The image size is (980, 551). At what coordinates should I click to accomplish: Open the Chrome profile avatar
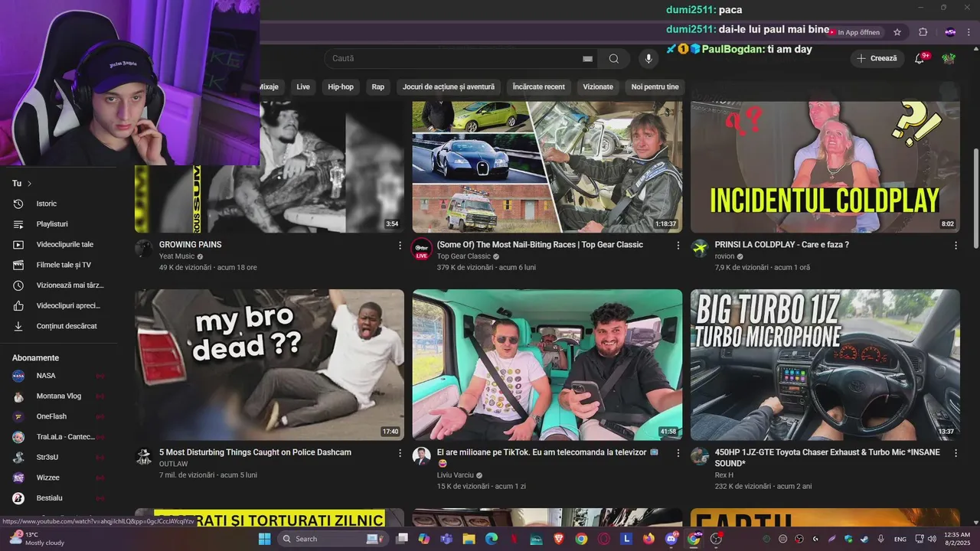click(950, 32)
